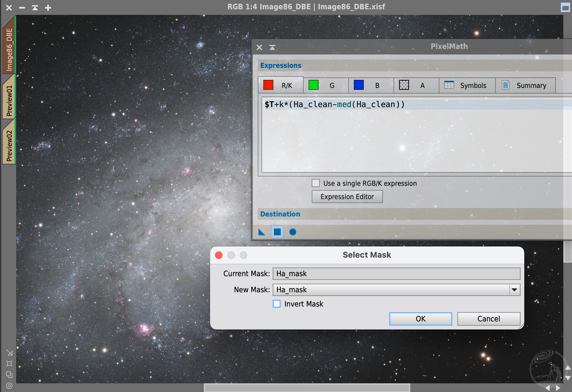Open the New Mask dropdown list
572x392 pixels.
[x=514, y=290]
